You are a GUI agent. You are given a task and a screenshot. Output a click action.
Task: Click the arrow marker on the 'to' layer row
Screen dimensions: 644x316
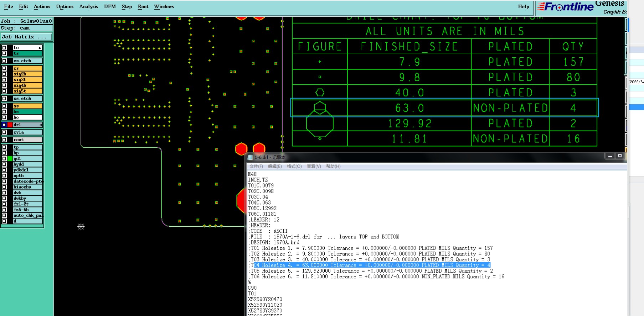(40, 48)
